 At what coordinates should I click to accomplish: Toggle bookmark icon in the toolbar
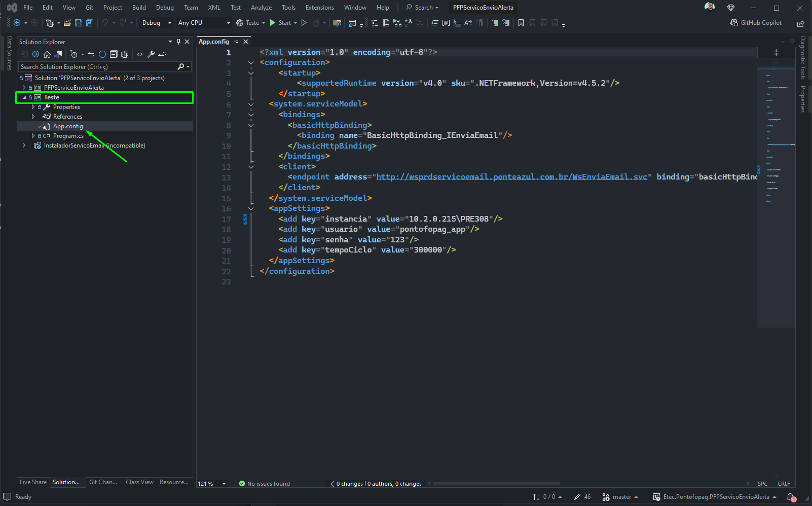(521, 23)
